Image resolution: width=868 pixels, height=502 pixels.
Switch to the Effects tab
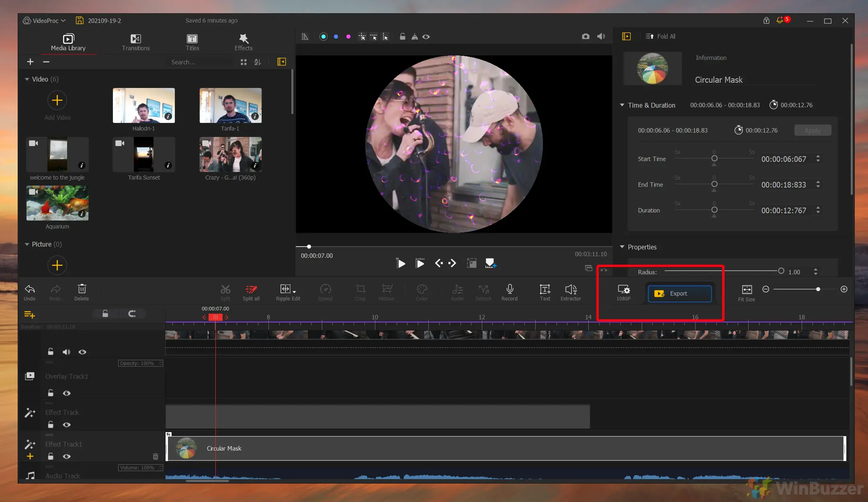tap(243, 42)
